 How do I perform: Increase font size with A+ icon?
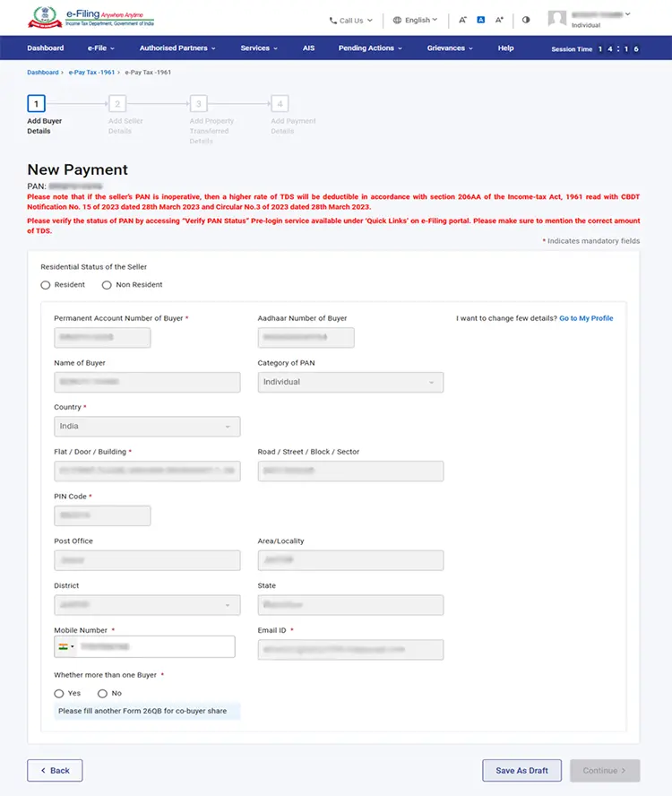499,20
